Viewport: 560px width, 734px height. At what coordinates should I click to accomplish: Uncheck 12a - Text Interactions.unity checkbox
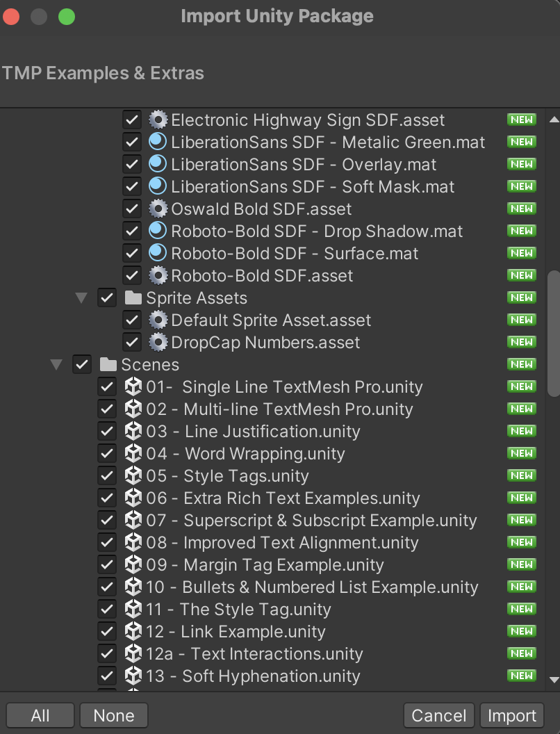107,653
